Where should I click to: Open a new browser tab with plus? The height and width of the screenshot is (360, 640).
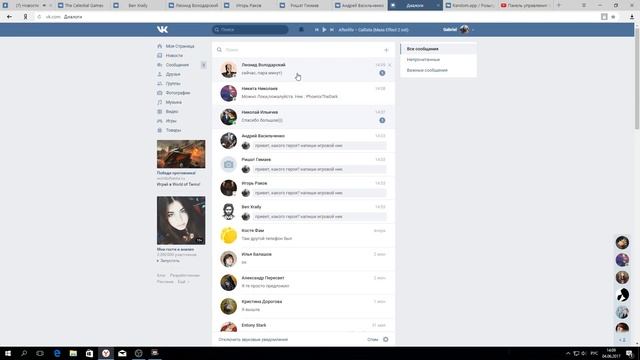(x=559, y=5)
